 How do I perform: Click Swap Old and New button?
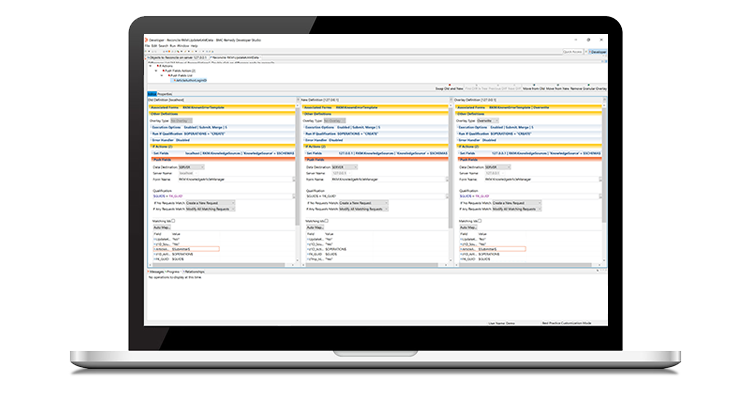point(449,89)
